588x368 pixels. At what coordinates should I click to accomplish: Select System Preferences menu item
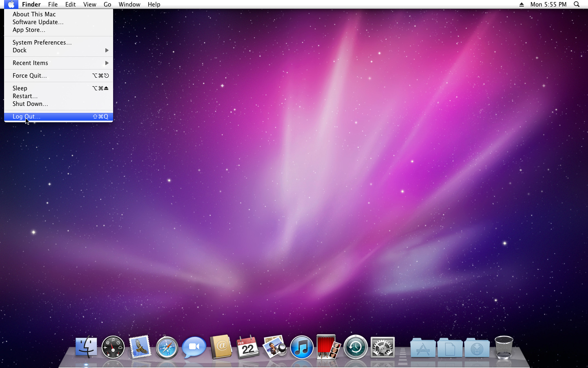42,43
